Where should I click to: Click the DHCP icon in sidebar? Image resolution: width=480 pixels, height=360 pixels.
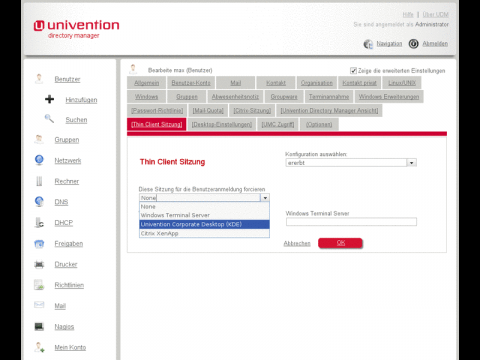39,222
